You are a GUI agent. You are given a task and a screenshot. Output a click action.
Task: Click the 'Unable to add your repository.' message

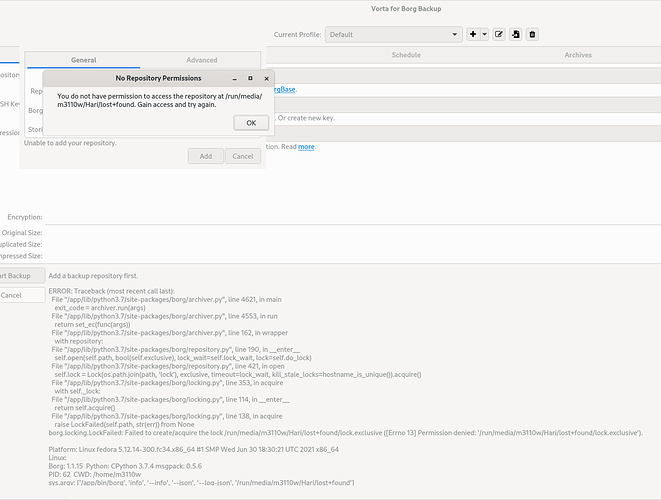pos(70,143)
